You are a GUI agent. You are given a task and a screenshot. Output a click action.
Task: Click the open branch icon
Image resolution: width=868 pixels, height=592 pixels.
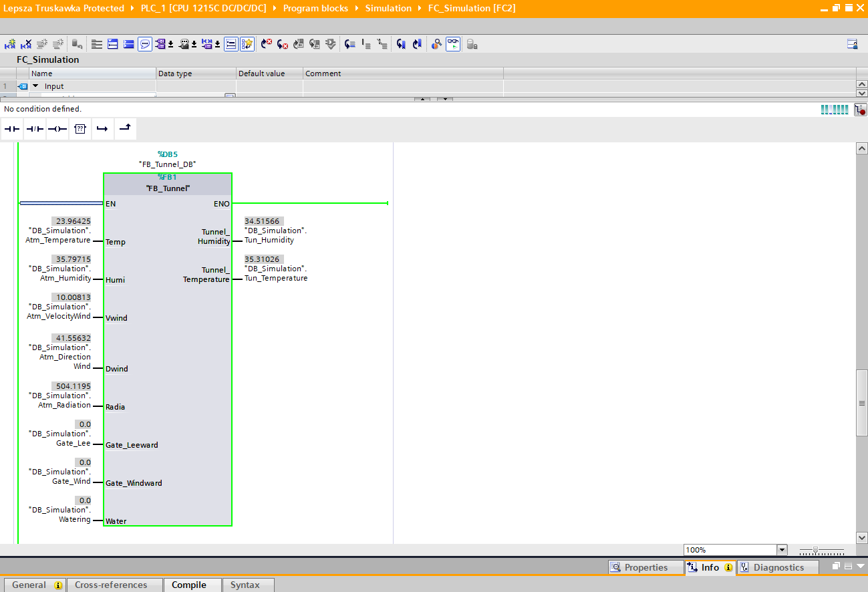pyautogui.click(x=102, y=128)
